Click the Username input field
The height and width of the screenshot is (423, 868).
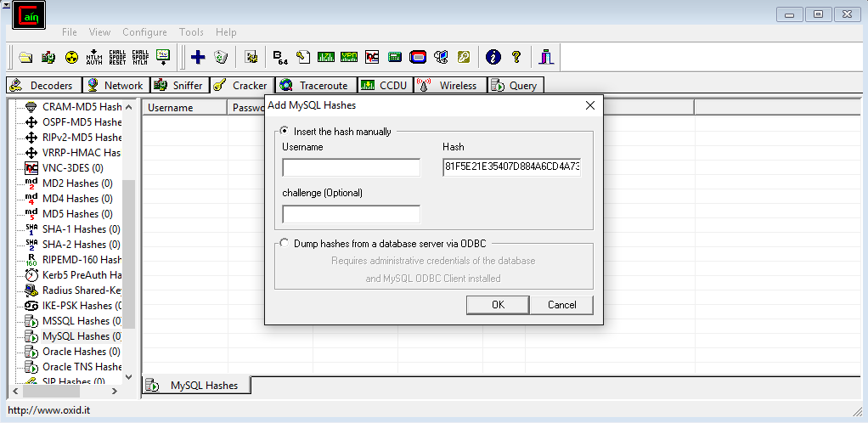click(x=351, y=168)
